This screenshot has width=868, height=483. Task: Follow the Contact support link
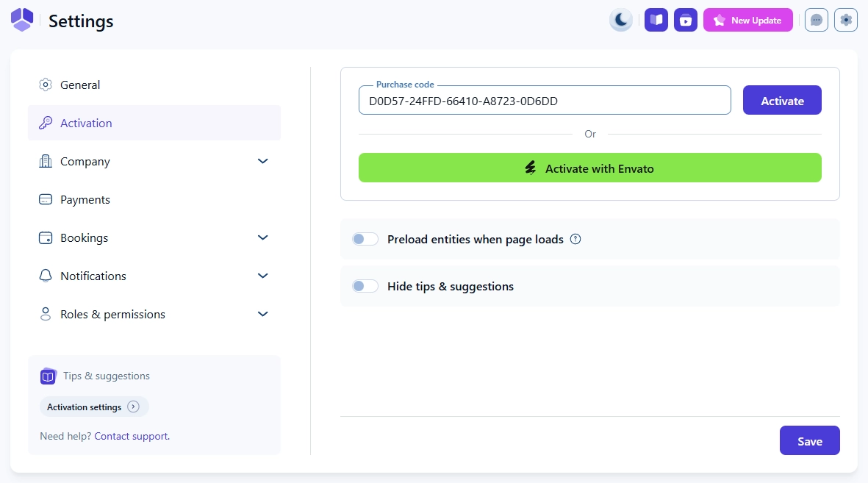click(131, 436)
